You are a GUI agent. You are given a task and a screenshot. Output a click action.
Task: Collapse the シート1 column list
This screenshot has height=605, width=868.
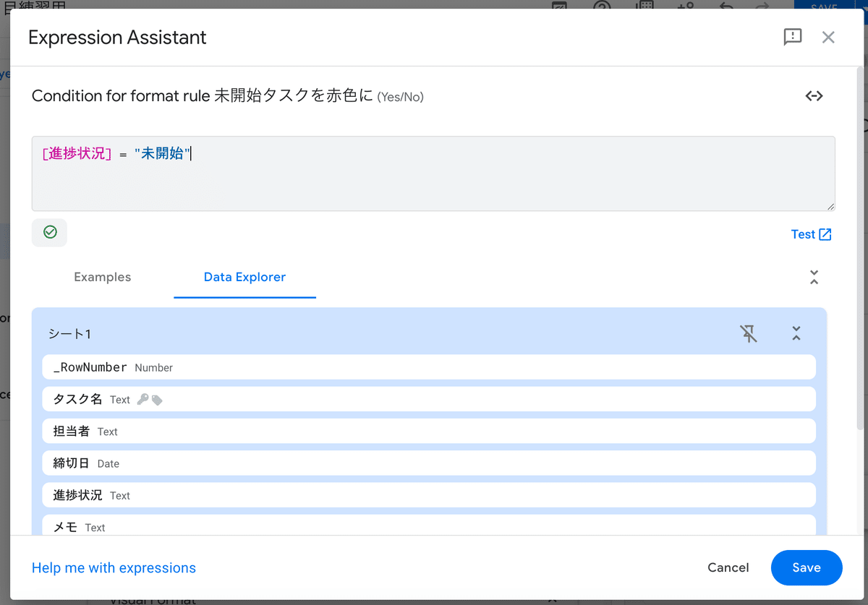796,333
